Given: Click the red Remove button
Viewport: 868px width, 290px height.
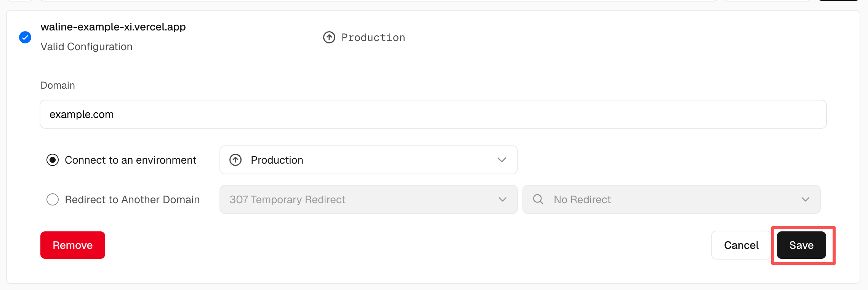Looking at the screenshot, I should point(73,245).
